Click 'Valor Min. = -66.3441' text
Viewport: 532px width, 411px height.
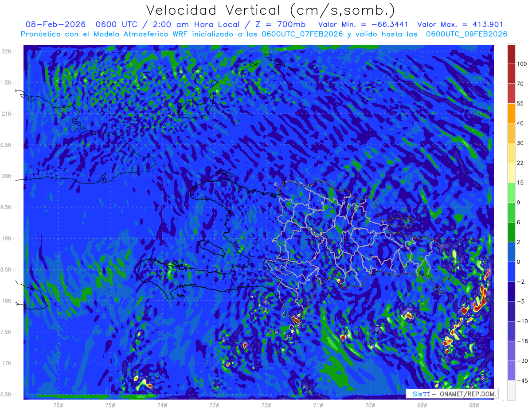pos(364,24)
